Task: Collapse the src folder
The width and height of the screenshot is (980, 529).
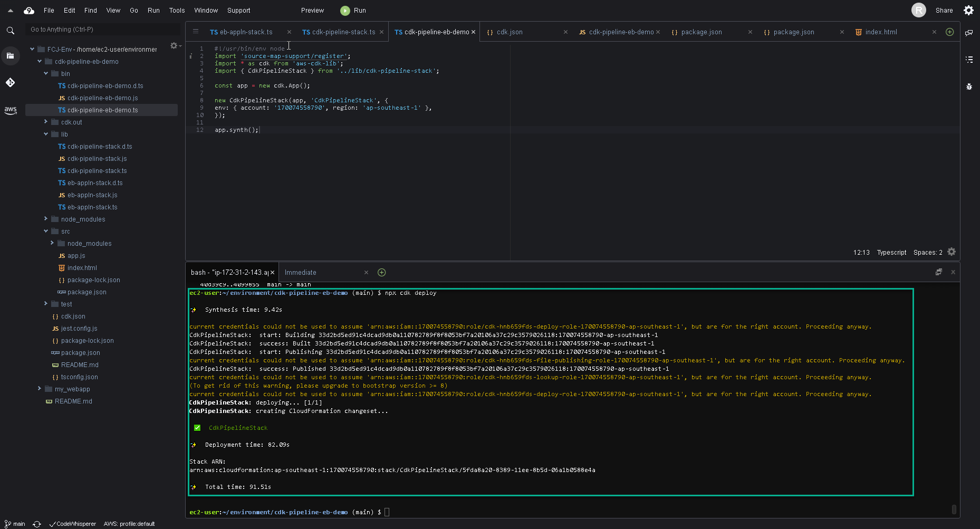Action: pyautogui.click(x=46, y=231)
